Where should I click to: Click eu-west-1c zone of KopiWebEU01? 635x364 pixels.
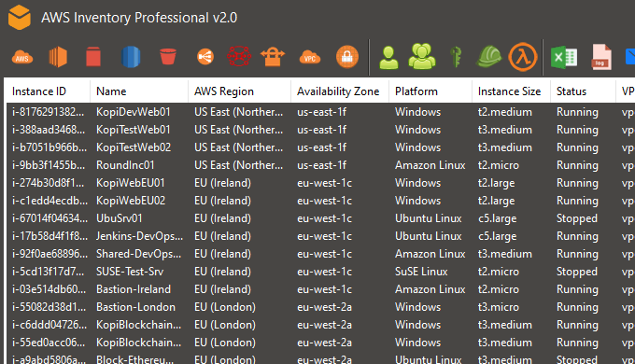click(x=324, y=183)
